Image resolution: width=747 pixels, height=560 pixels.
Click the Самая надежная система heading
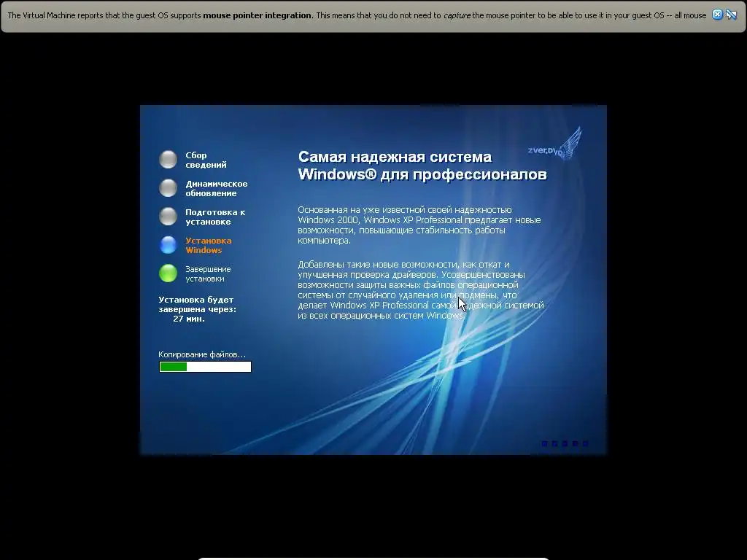pyautogui.click(x=422, y=166)
